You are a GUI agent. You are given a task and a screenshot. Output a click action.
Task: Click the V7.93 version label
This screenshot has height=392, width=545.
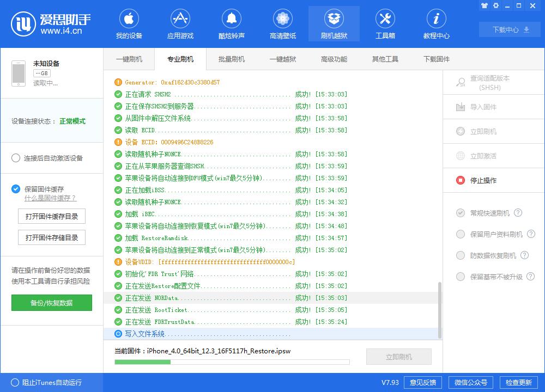coord(390,382)
